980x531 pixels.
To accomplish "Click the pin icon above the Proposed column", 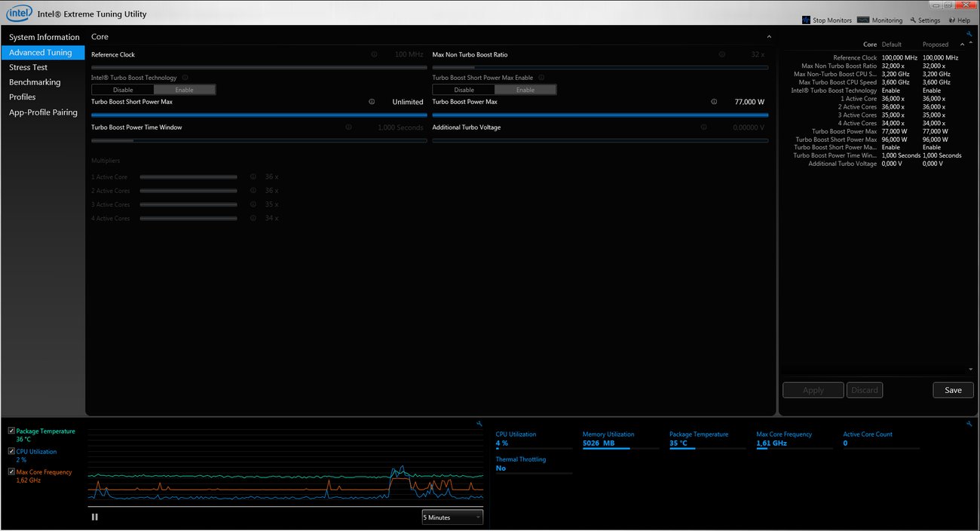I will tap(968, 34).
